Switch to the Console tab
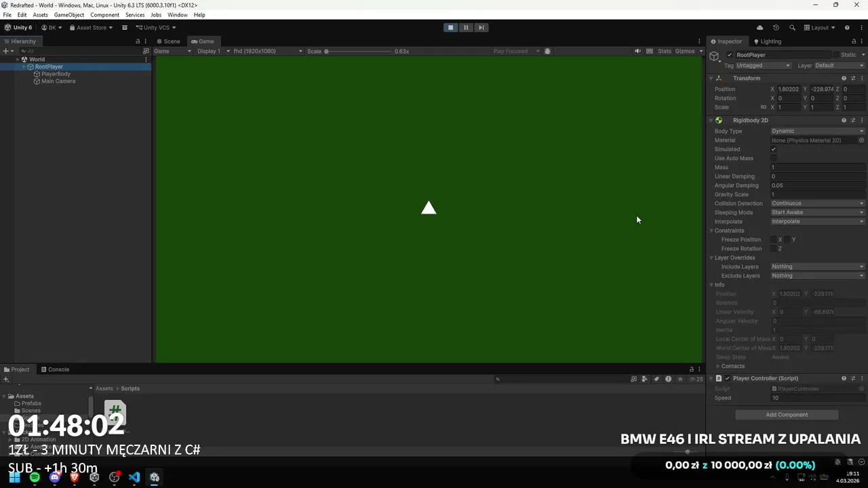 [54, 369]
